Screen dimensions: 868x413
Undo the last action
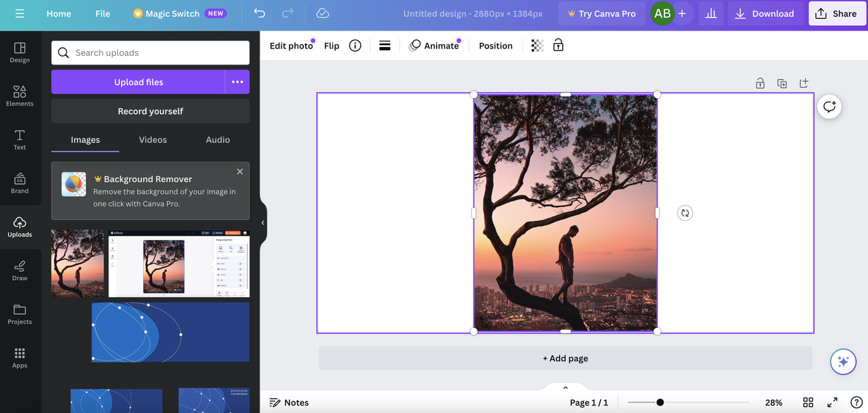pos(260,14)
